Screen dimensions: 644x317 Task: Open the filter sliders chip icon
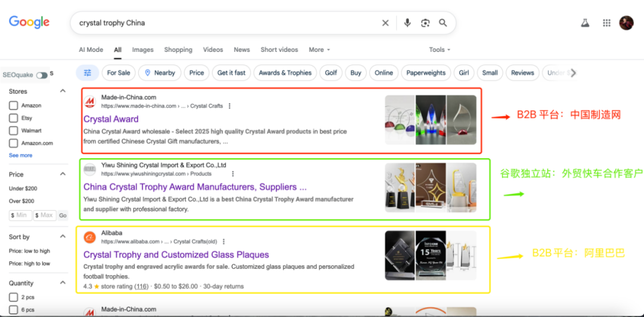88,73
